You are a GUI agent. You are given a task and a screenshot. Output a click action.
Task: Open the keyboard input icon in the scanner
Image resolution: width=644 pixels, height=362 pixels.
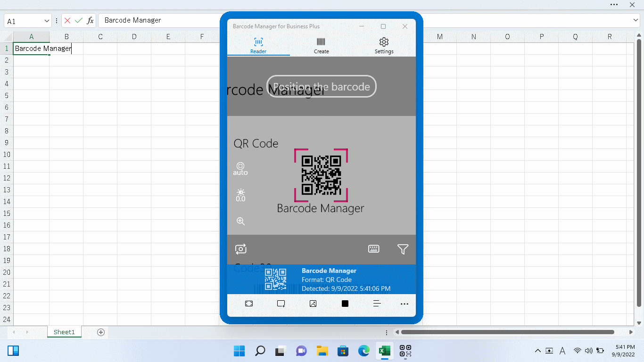374,248
